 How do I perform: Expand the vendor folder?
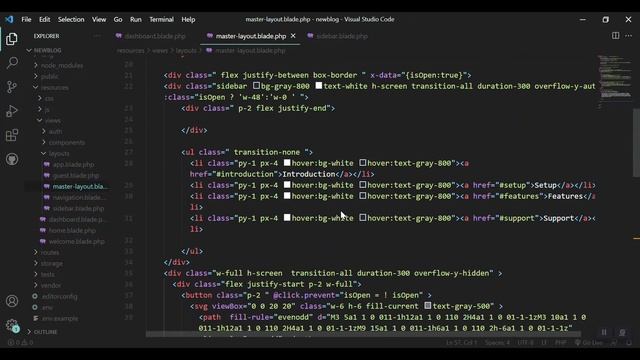pos(51,285)
